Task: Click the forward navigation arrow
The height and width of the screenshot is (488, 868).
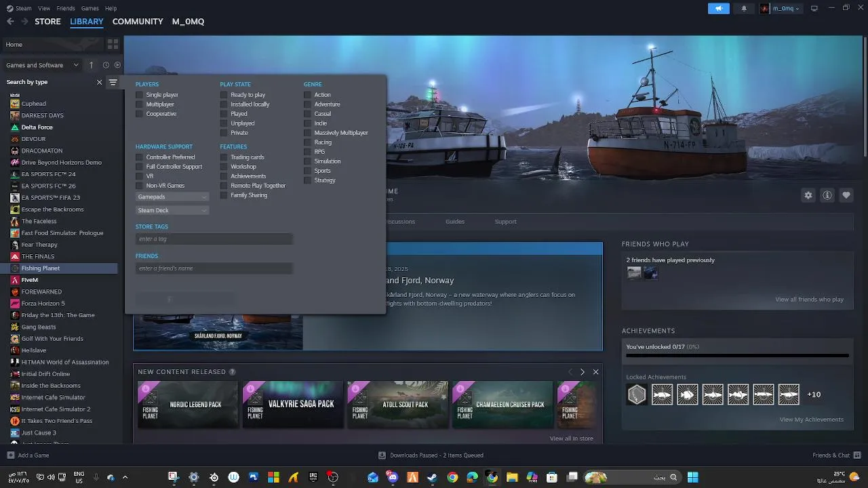Action: tap(25, 22)
